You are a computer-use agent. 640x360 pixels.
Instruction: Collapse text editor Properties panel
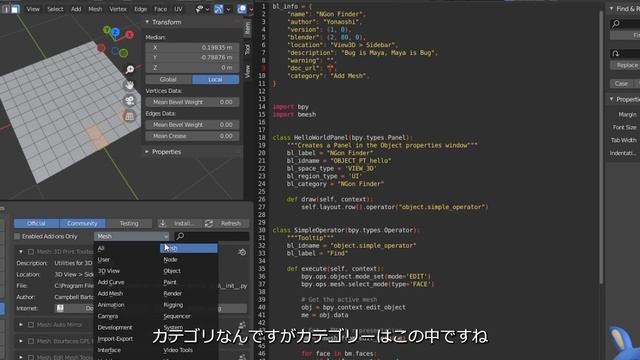point(611,99)
